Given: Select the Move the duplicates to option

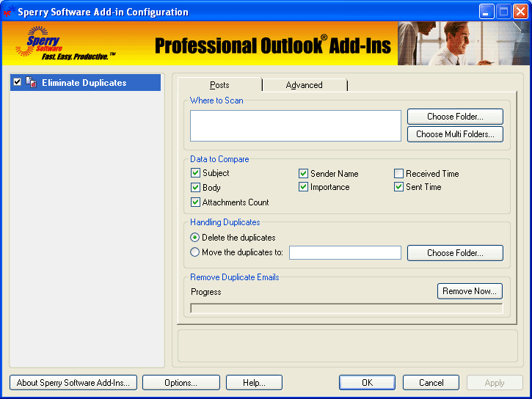Looking at the screenshot, I should [x=194, y=252].
